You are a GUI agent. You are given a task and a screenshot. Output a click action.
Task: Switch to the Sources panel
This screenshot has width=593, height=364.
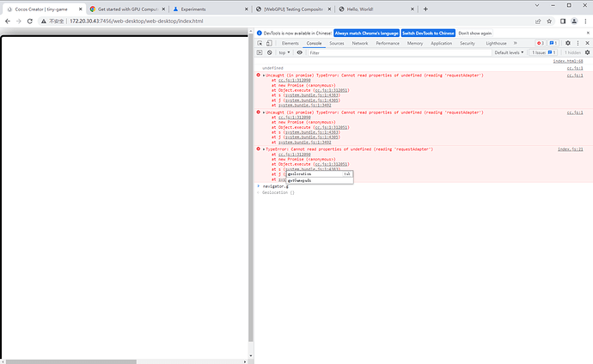[337, 44]
